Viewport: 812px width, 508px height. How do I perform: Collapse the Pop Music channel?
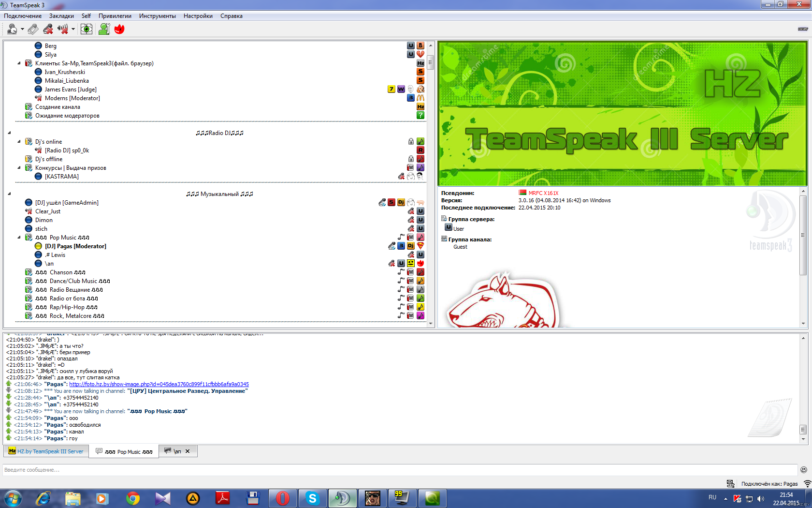click(x=19, y=238)
